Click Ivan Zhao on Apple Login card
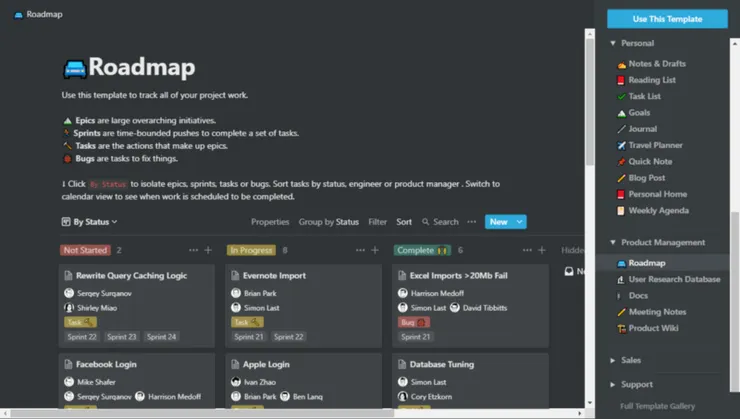 pyautogui.click(x=253, y=382)
